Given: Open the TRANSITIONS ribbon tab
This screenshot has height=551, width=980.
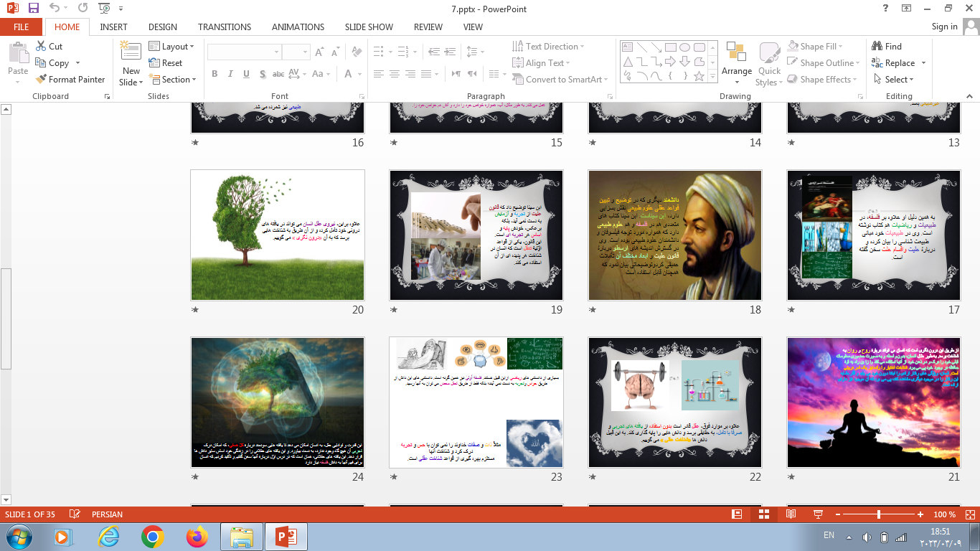Looking at the screenshot, I should pos(225,27).
